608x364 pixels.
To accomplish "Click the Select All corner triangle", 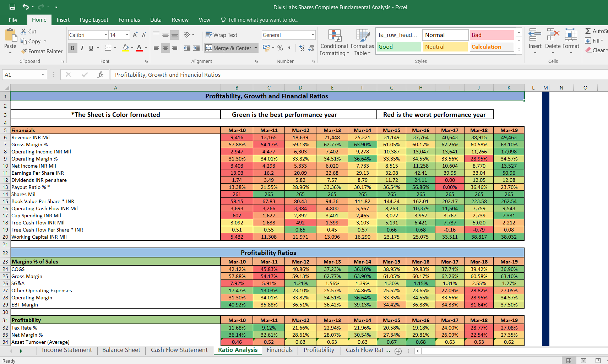I will click(x=7, y=88).
